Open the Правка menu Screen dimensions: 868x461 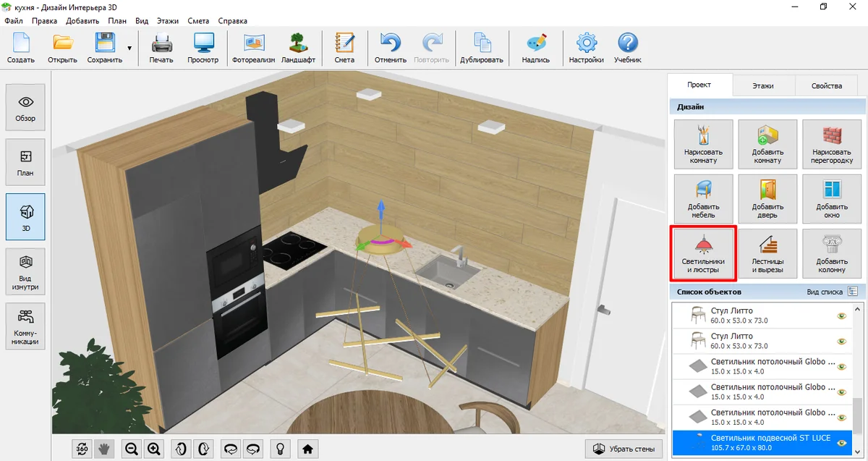pos(45,21)
